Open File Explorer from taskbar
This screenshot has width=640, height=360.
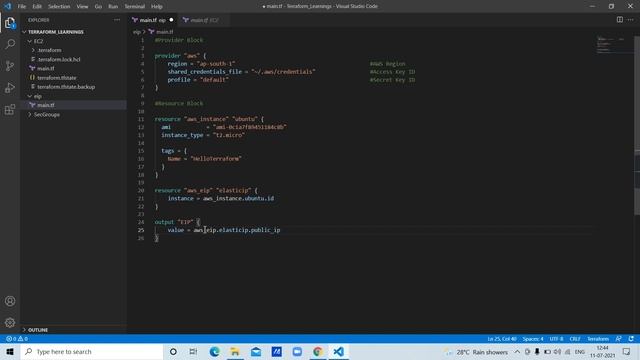[235, 351]
